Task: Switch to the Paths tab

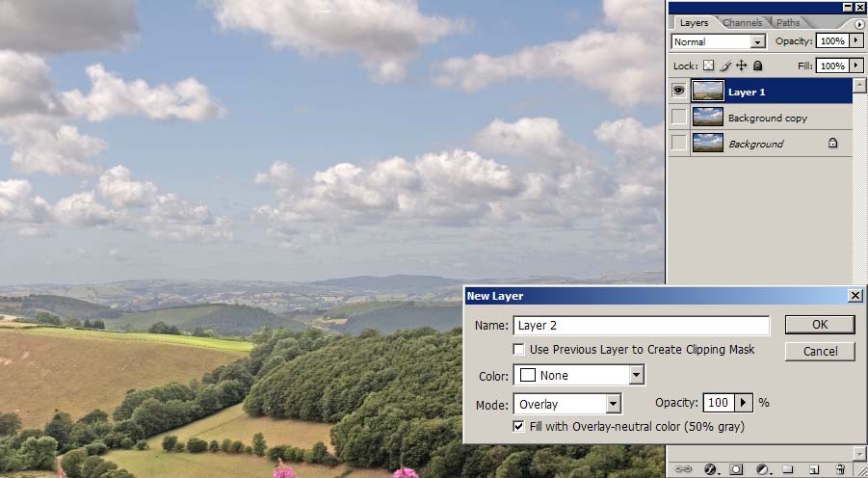Action: click(x=788, y=23)
